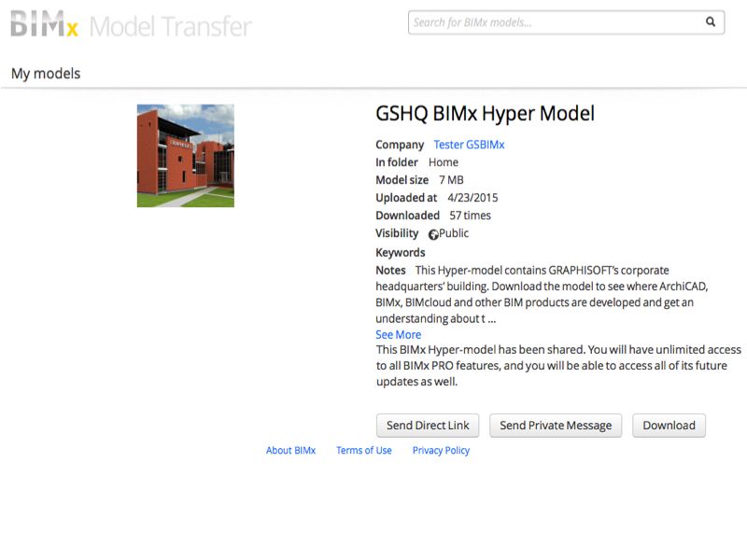The image size is (747, 560).
Task: Click Send Direct Link
Action: pos(427,426)
